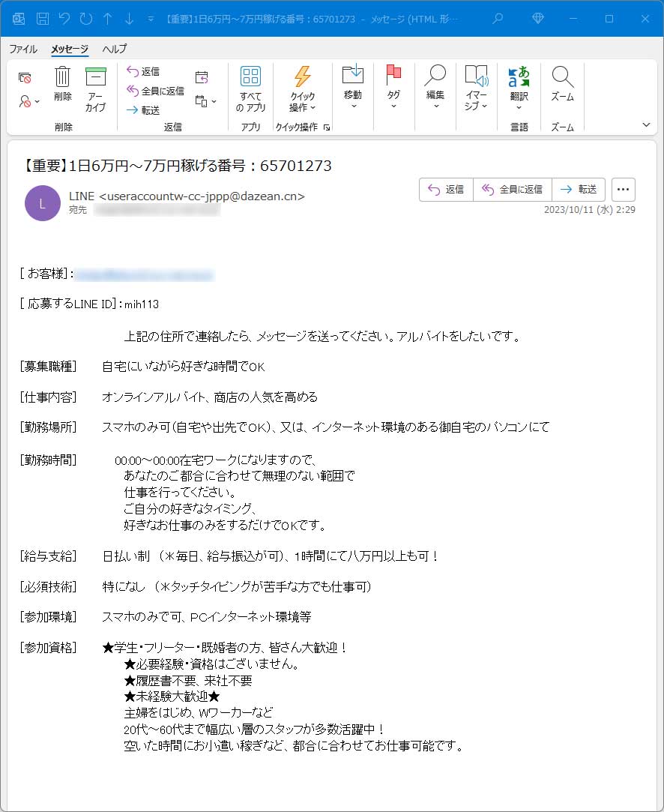Click the meeting reply calendar icon
The image size is (664, 812).
(x=202, y=77)
